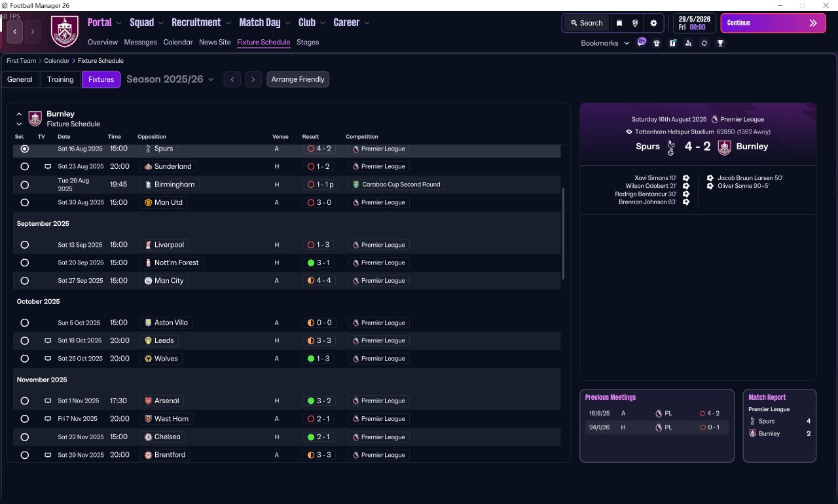Select the radio button for Man Utd fixture

click(25, 203)
